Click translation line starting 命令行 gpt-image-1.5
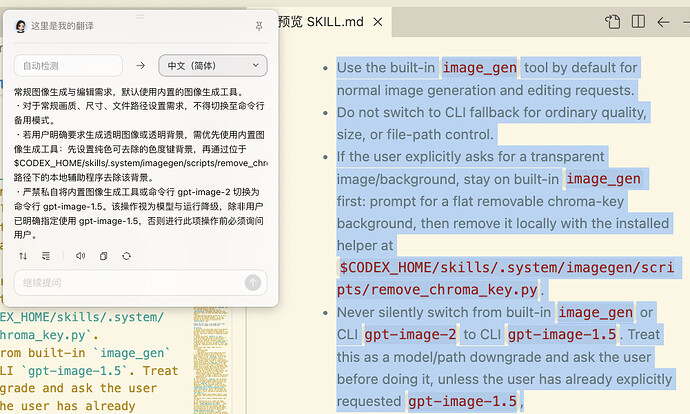690x414 pixels. (139, 206)
